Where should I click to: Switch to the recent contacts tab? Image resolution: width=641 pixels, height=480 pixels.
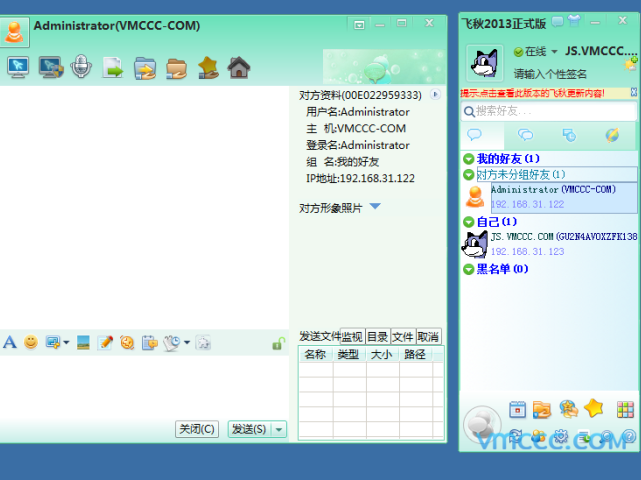[569, 135]
